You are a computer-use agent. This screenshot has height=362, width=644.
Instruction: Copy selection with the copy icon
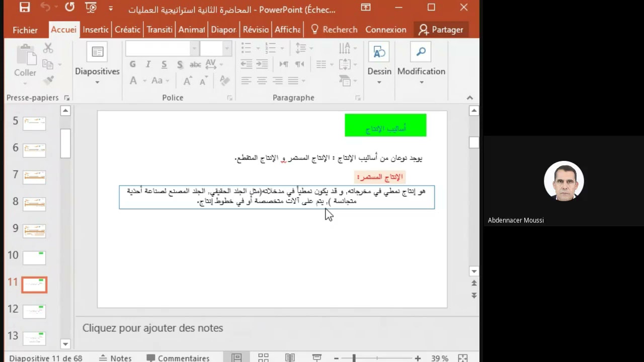48,64
